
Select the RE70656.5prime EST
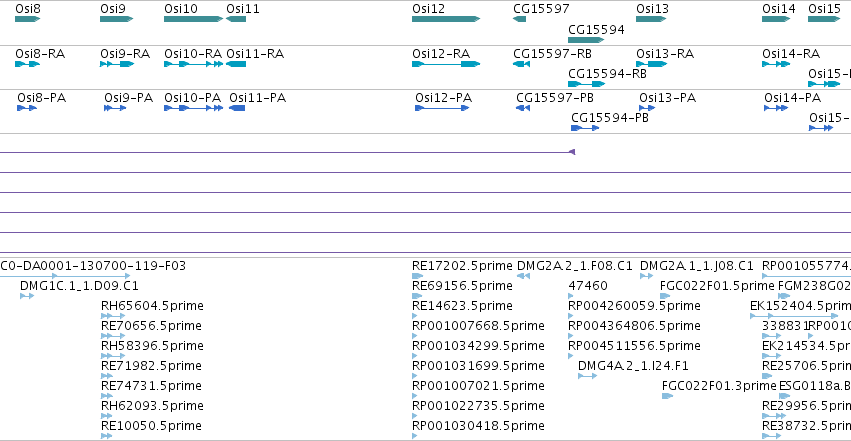tap(113, 336)
